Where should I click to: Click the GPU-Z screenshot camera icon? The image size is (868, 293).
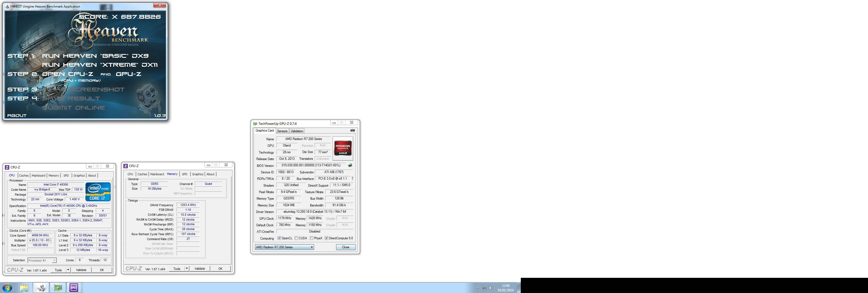point(352,130)
